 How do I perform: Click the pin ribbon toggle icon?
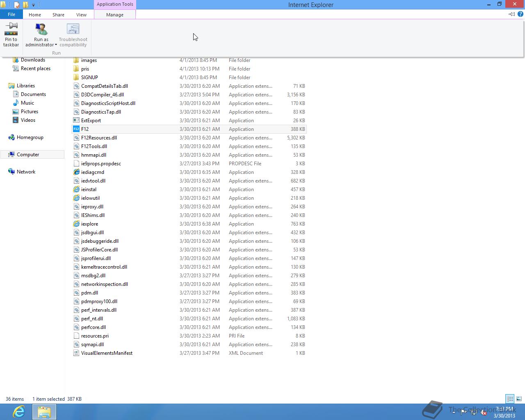(x=511, y=14)
